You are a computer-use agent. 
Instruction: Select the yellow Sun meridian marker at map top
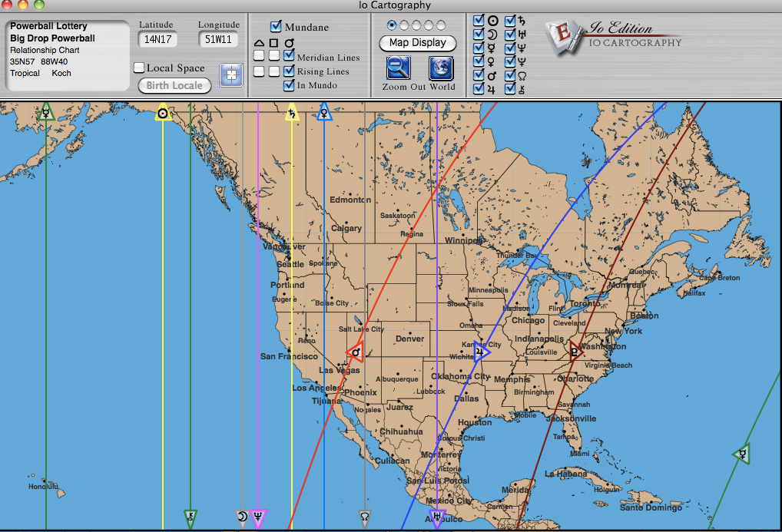(x=163, y=113)
